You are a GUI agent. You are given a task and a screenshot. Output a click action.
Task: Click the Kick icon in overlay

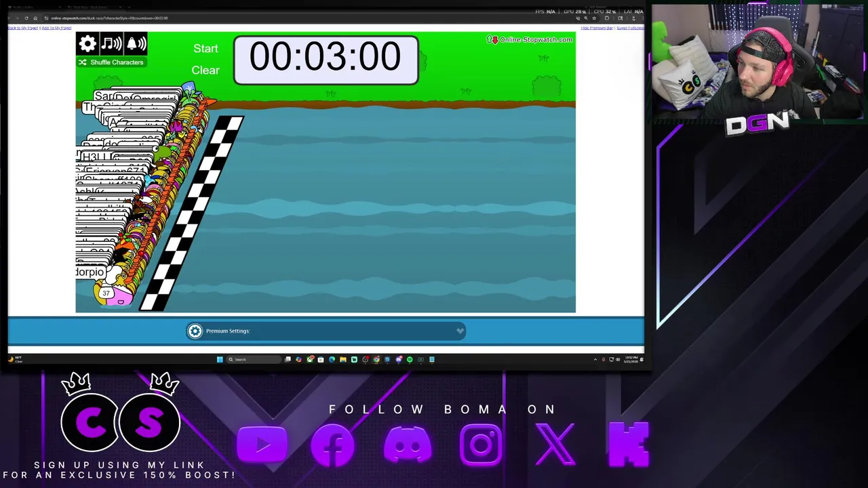click(629, 445)
